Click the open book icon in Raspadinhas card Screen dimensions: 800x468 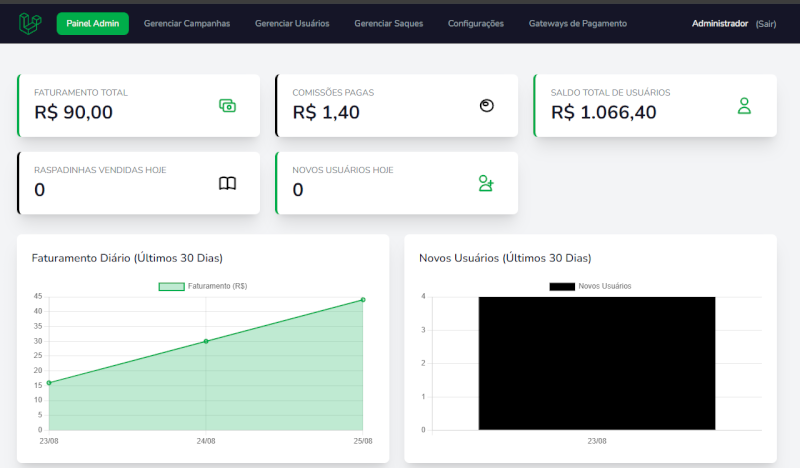coord(228,183)
